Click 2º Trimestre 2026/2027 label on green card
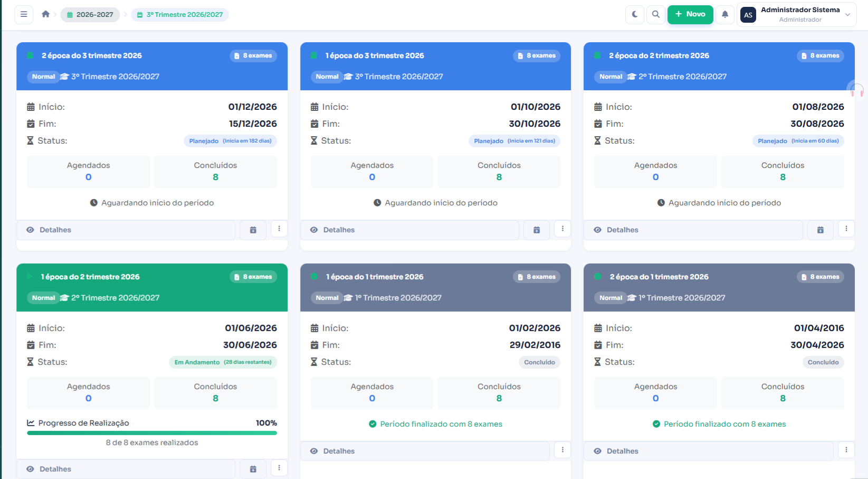Image resolution: width=868 pixels, height=479 pixels. click(x=115, y=298)
